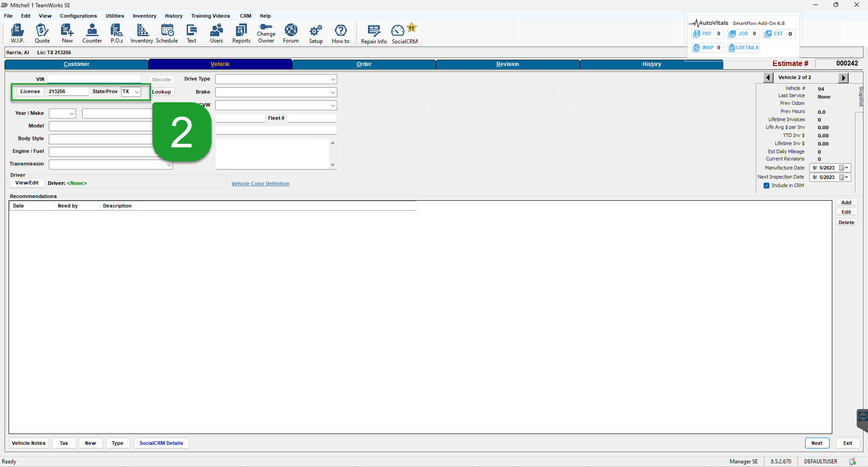Open the Brake dropdown
The height and width of the screenshot is (467, 868).
click(333, 92)
